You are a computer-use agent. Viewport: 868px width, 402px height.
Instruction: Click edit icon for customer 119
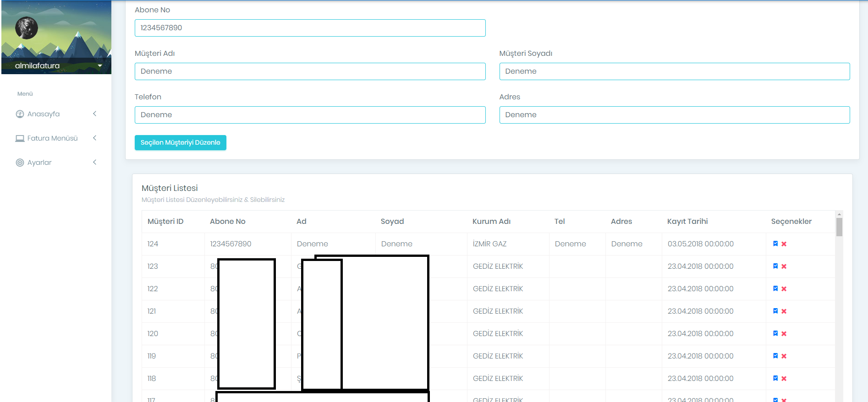[x=775, y=356]
